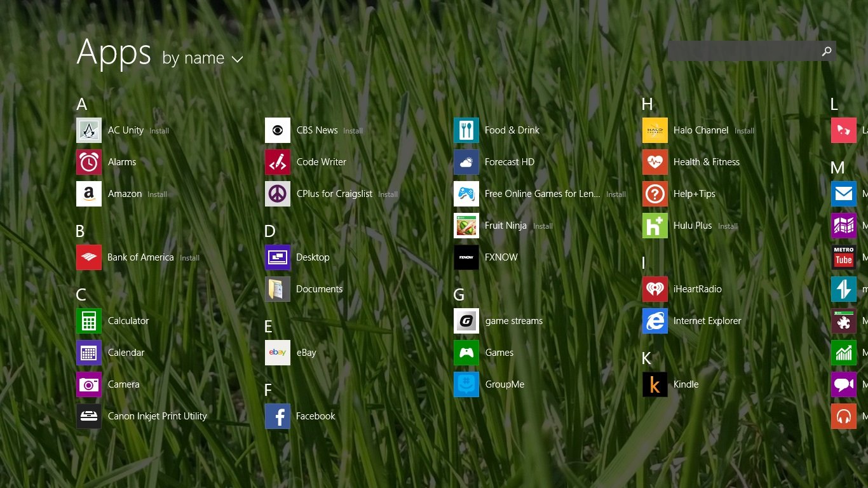The height and width of the screenshot is (488, 868).
Task: Select the 'Canon Inkjet Print Utility' label
Action: (158, 416)
